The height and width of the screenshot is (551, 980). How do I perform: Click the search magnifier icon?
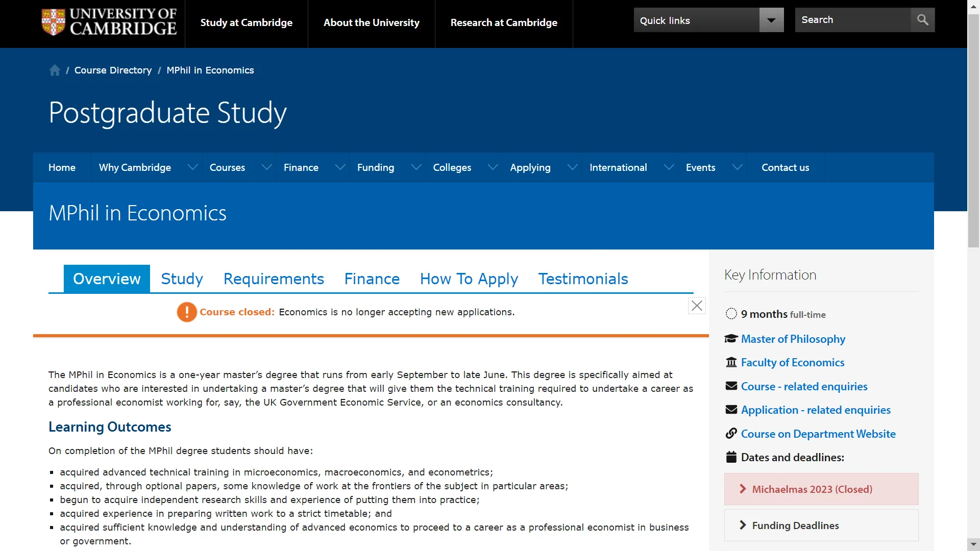(922, 20)
